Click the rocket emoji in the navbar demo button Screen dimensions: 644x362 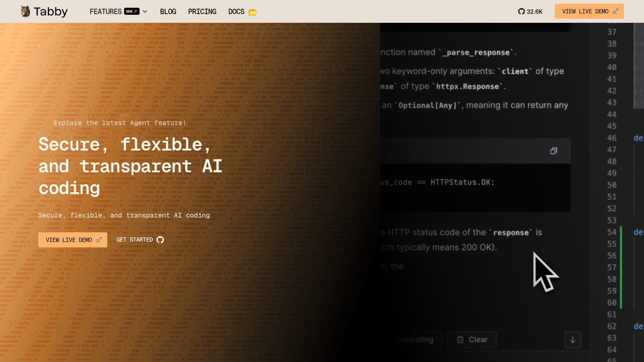615,11
